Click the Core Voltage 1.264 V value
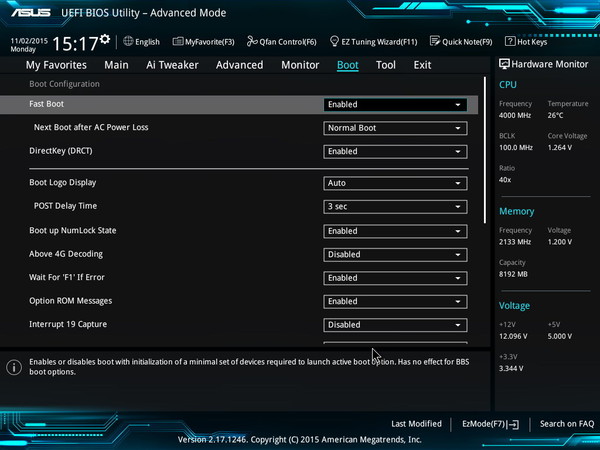 pos(560,147)
